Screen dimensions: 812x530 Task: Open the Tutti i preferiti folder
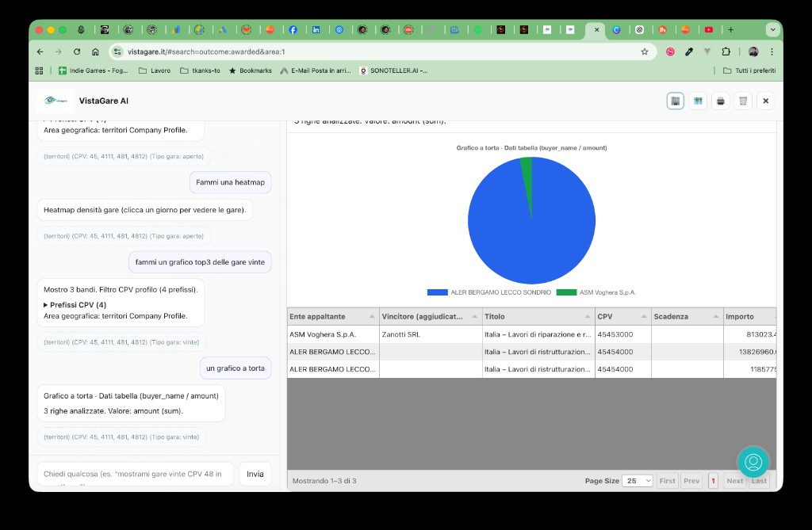[749, 71]
